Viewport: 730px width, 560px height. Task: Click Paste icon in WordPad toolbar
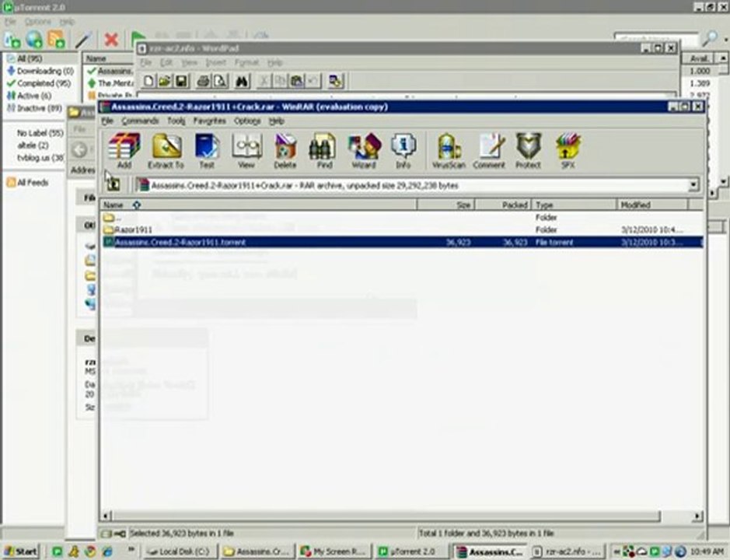[x=296, y=82]
